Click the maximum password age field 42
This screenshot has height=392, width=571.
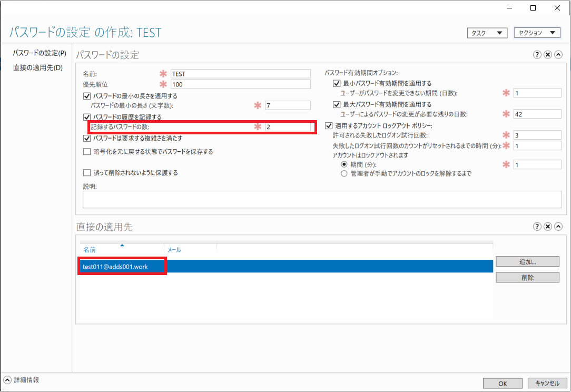[x=537, y=114]
